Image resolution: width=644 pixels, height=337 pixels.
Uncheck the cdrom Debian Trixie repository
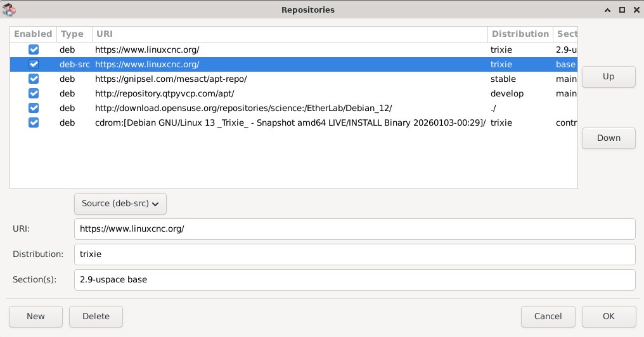click(34, 122)
